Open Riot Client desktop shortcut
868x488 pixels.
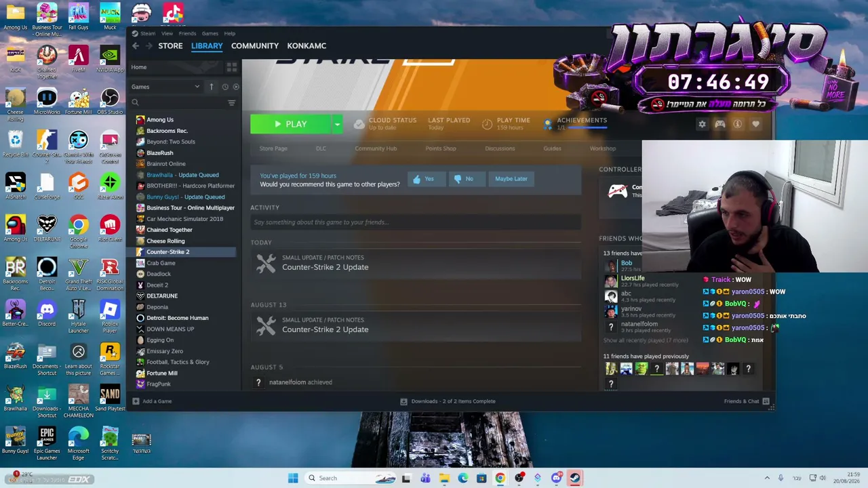(x=110, y=229)
